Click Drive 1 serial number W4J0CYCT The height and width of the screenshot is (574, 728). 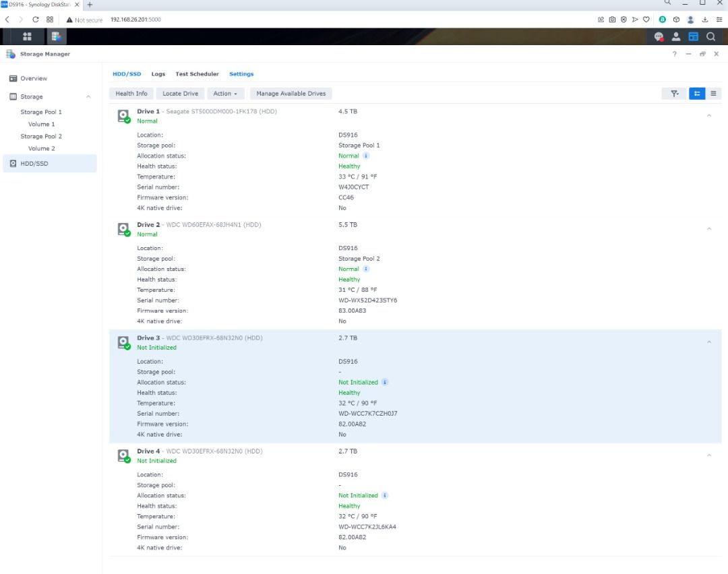[x=353, y=187]
